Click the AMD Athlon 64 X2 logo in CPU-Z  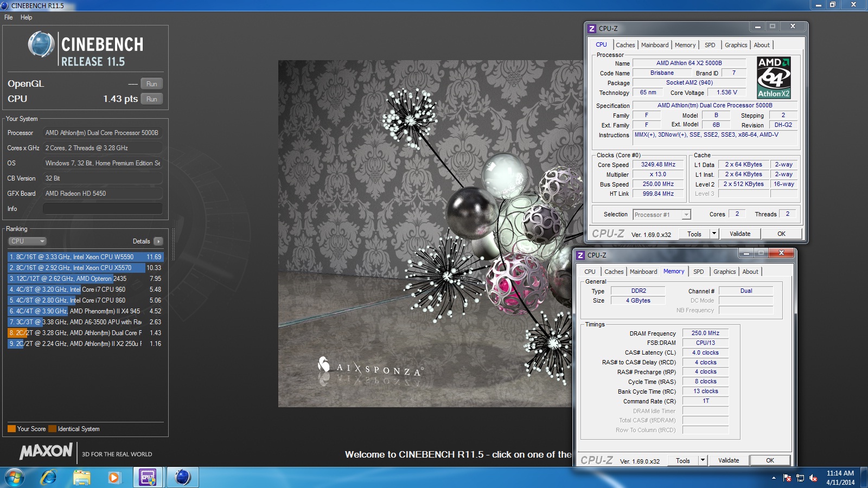point(774,78)
